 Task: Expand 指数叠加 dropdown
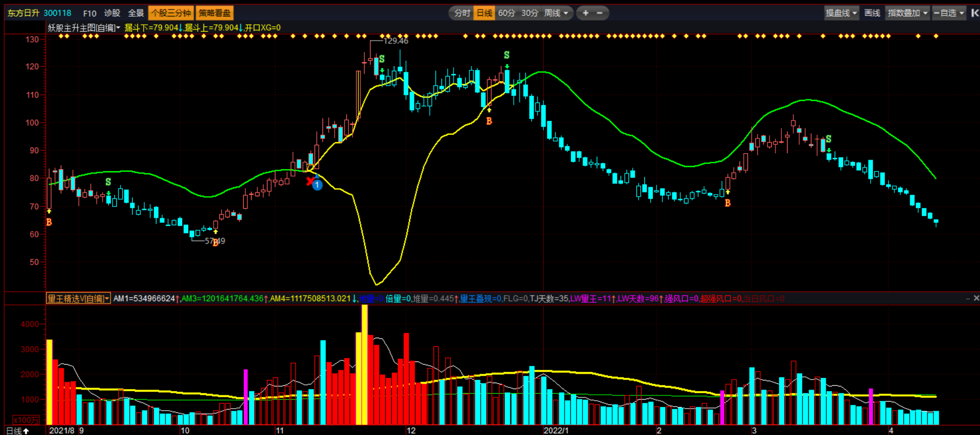coord(908,13)
